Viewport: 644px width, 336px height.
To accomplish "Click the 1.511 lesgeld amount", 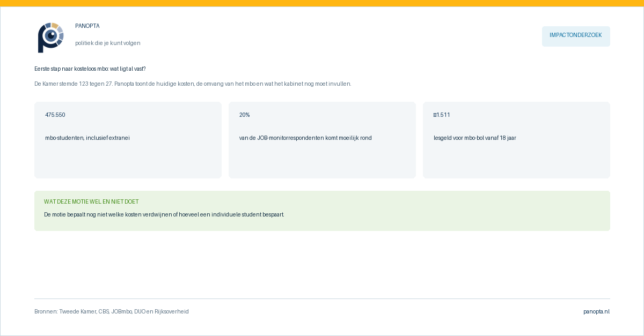I will tap(442, 115).
